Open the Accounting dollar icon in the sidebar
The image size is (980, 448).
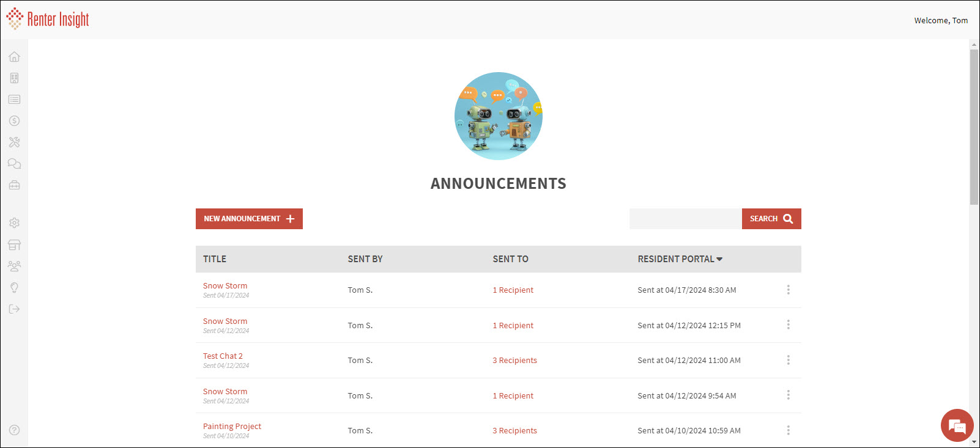14,121
